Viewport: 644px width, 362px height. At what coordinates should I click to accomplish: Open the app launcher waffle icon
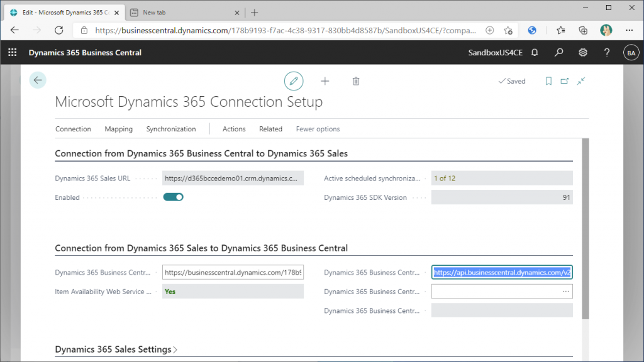tap(13, 53)
